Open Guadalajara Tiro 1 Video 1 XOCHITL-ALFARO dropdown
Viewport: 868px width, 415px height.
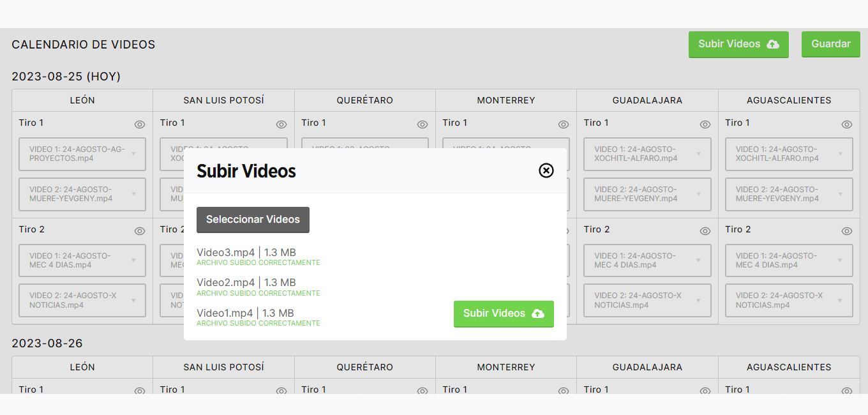pyautogui.click(x=647, y=154)
